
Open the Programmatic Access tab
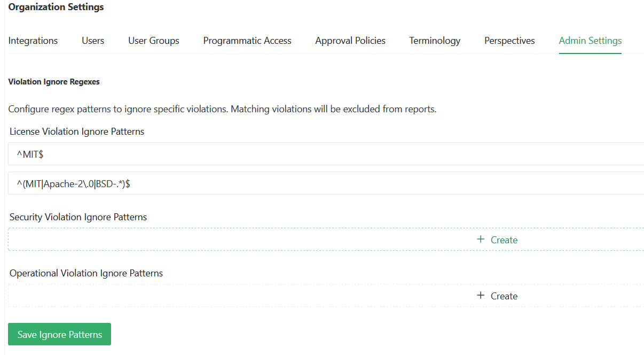(247, 41)
